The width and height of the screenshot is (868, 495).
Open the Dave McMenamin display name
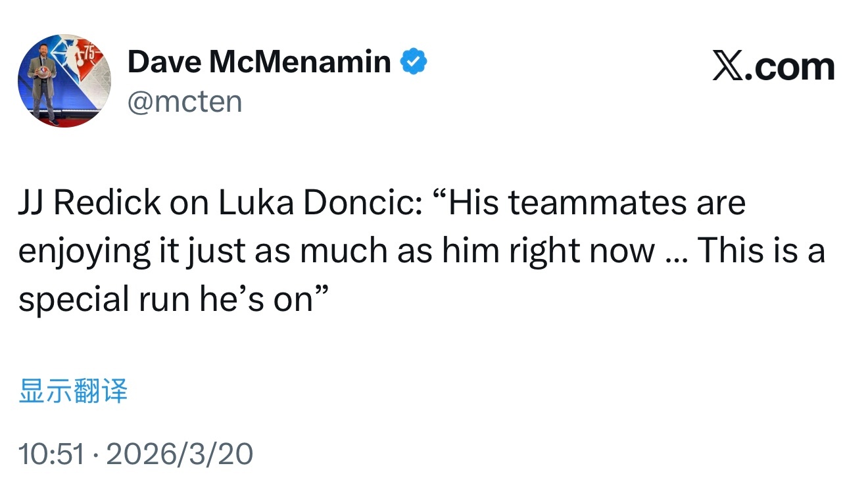pos(259,62)
